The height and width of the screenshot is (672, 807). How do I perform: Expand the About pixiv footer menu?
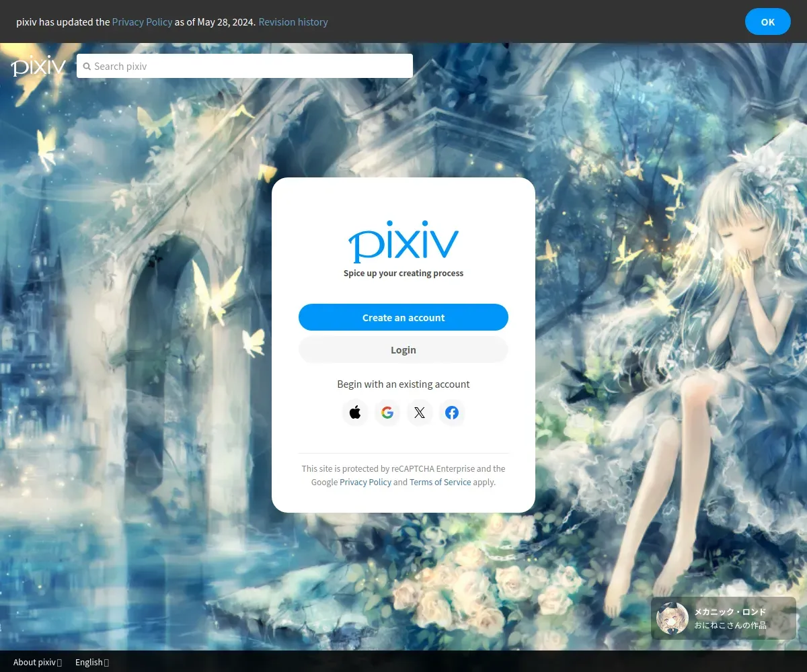[38, 662]
